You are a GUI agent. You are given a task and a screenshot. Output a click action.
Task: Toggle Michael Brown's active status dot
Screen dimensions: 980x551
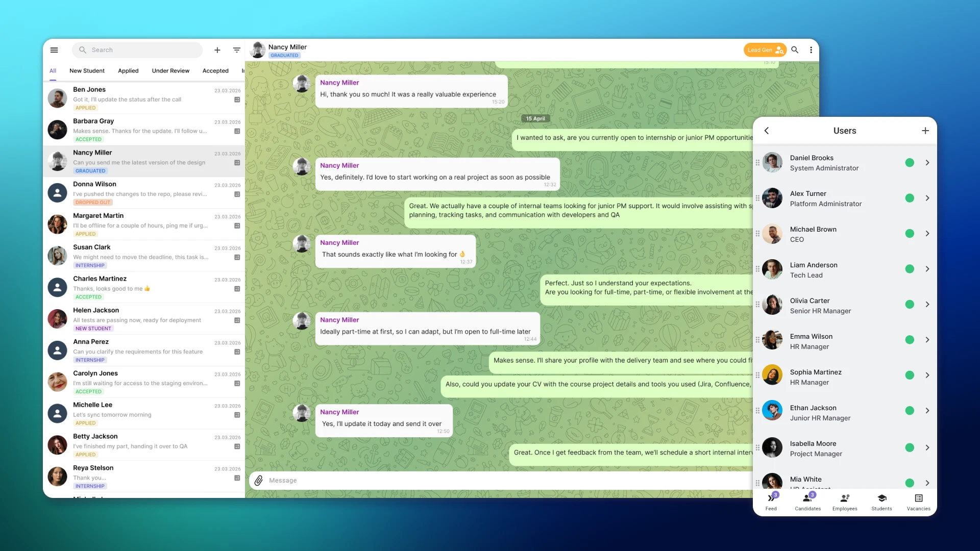point(910,234)
